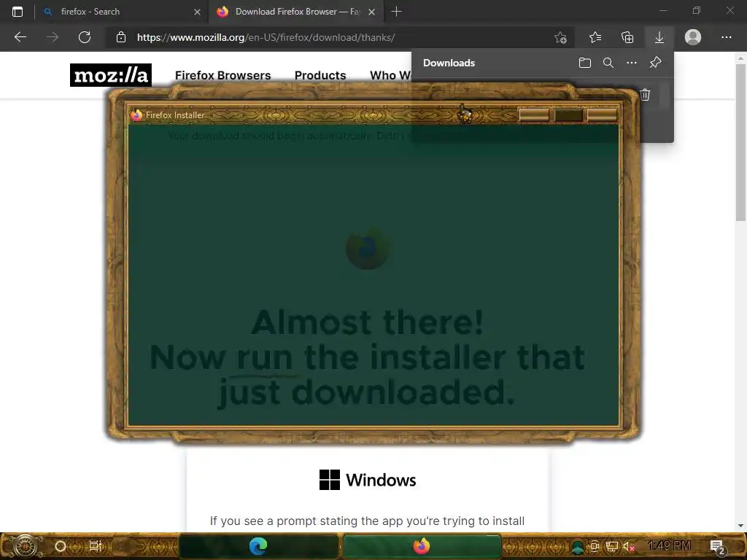This screenshot has height=560, width=747.
Task: Open the tab actions menu icon
Action: pyautogui.click(x=18, y=12)
